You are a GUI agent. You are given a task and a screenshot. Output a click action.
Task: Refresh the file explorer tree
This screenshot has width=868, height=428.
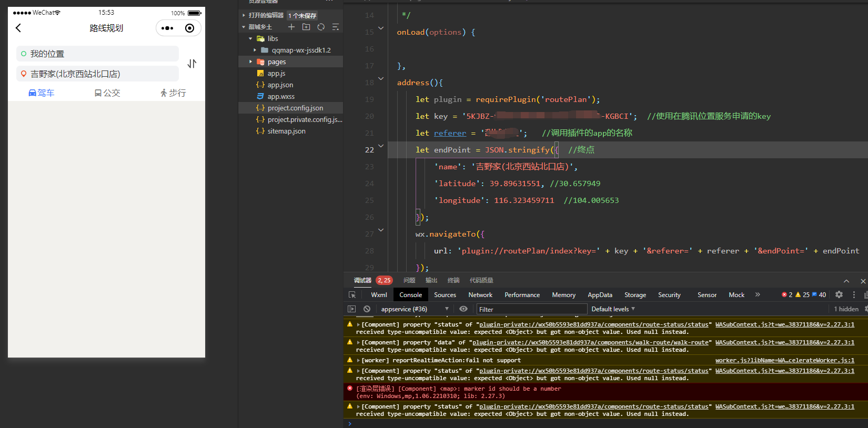point(321,27)
